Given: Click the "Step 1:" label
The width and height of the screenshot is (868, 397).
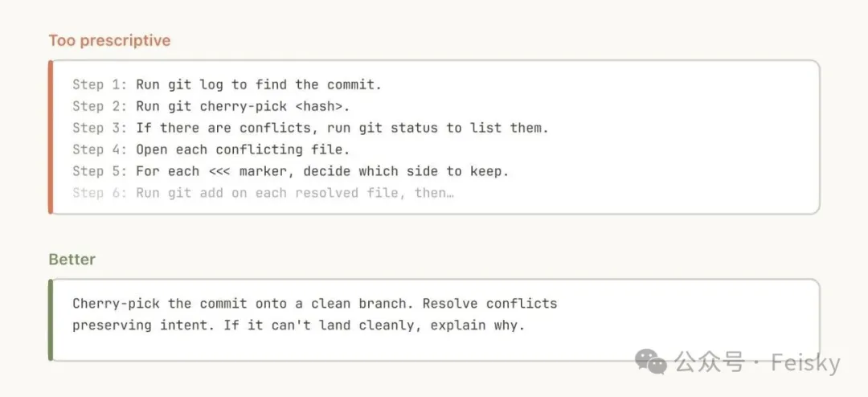Looking at the screenshot, I should (100, 84).
